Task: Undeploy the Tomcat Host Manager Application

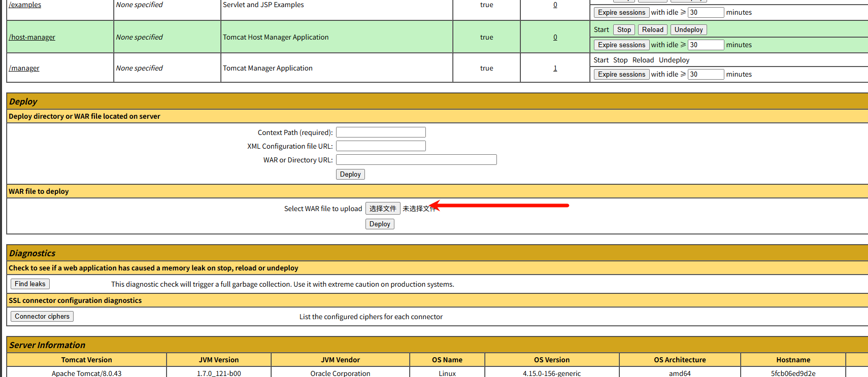Action: click(x=688, y=30)
